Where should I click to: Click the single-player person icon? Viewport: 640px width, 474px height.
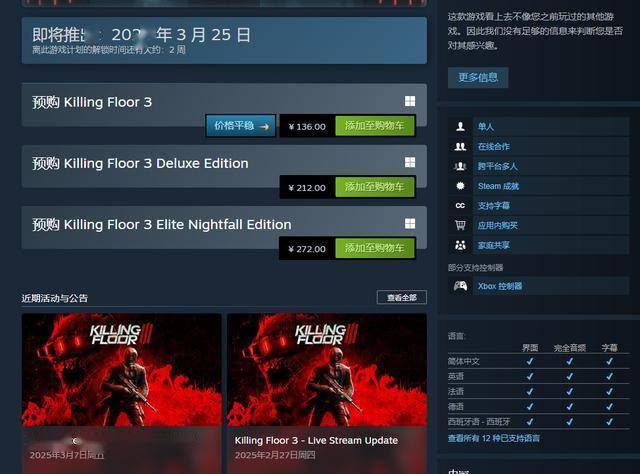click(460, 127)
